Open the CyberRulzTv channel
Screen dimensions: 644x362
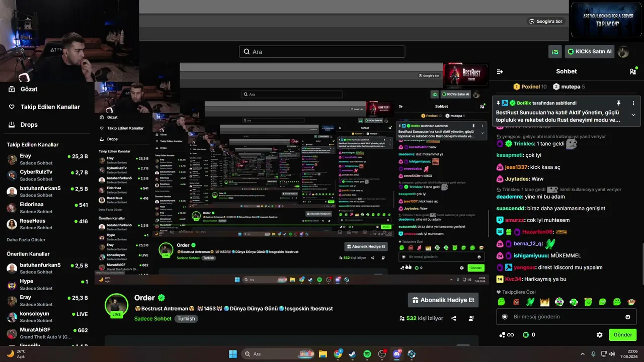point(47,175)
